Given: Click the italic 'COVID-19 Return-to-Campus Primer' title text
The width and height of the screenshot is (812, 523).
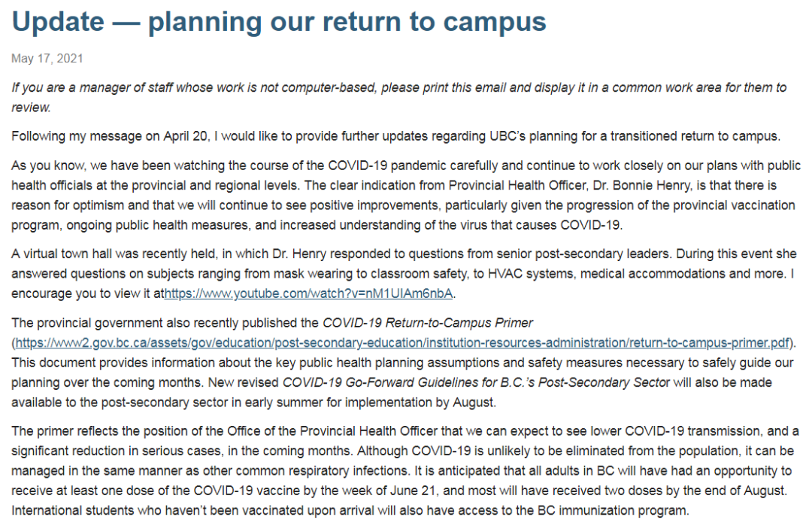Looking at the screenshot, I should 428,323.
